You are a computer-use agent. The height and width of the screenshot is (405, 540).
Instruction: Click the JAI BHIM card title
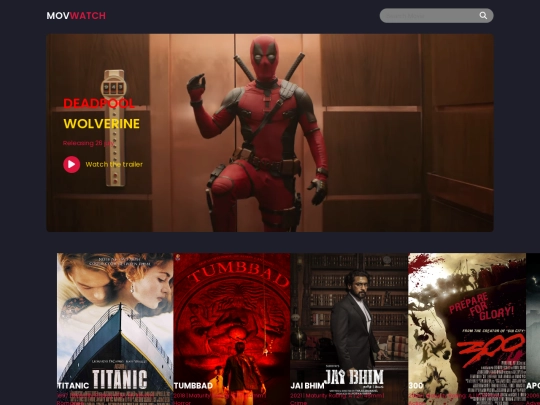coord(307,386)
